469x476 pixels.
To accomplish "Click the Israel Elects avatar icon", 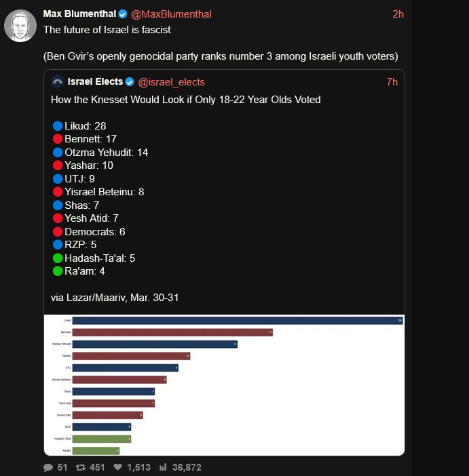I will (x=58, y=82).
